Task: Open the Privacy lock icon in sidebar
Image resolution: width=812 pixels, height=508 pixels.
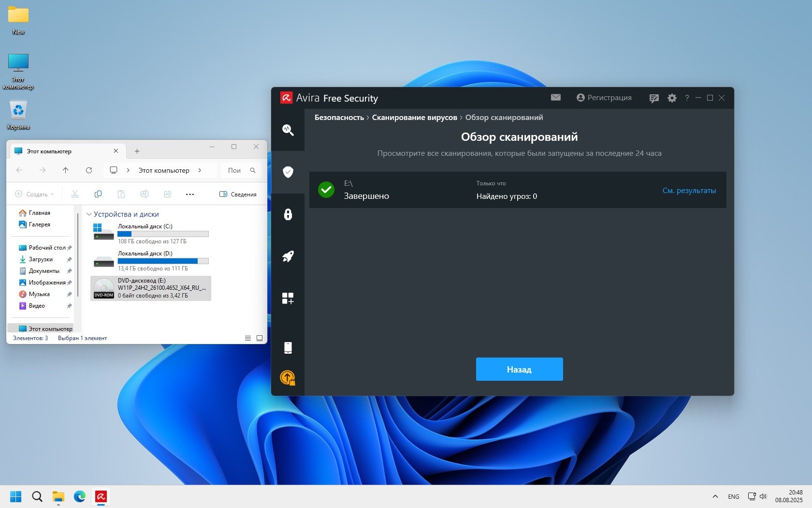Action: [x=288, y=214]
